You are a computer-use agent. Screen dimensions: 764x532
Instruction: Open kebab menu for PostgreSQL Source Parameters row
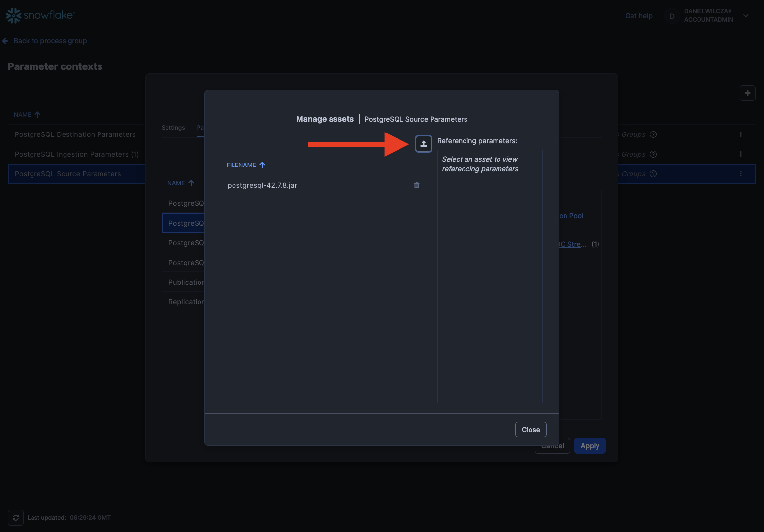[740, 174]
